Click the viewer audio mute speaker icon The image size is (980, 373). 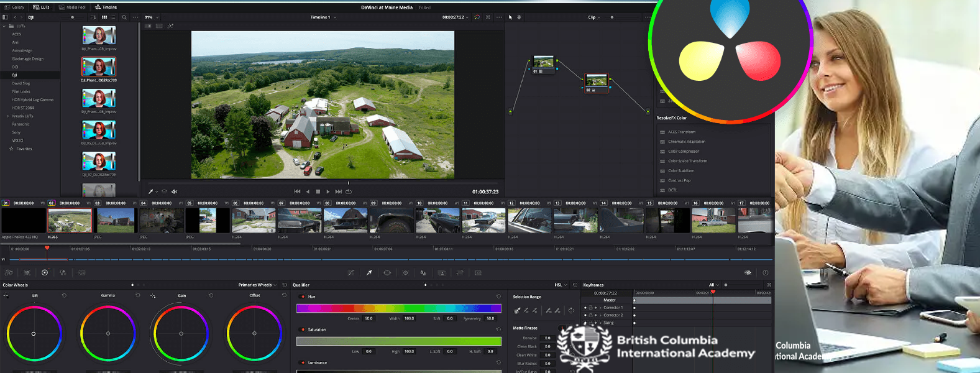[174, 191]
